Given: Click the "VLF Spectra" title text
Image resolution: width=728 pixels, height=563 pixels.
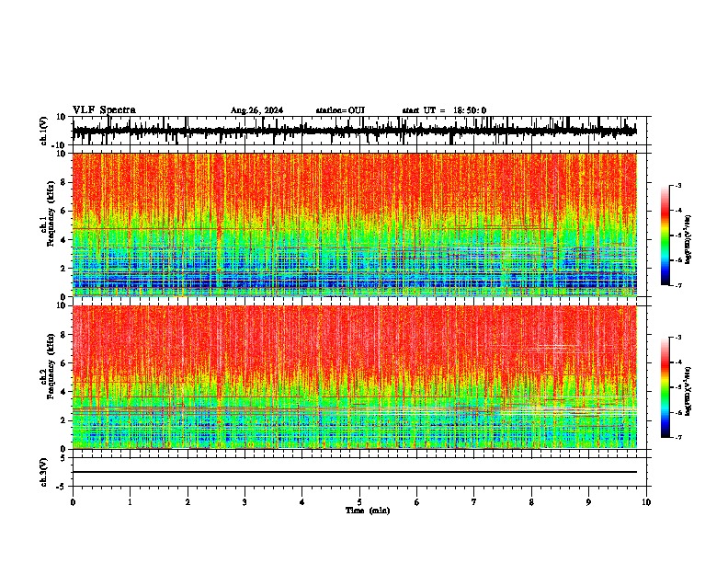Looking at the screenshot, I should 104,110.
